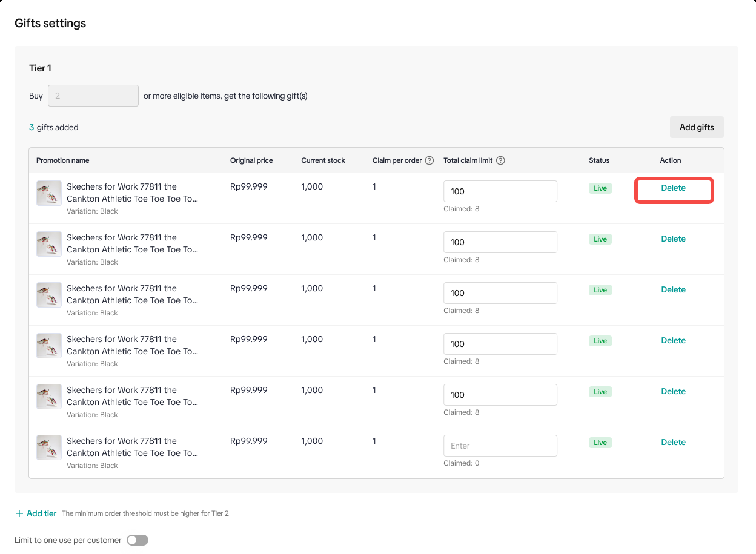Delete the third row's gift
Viewport: 756px width, 554px height.
[x=673, y=290]
